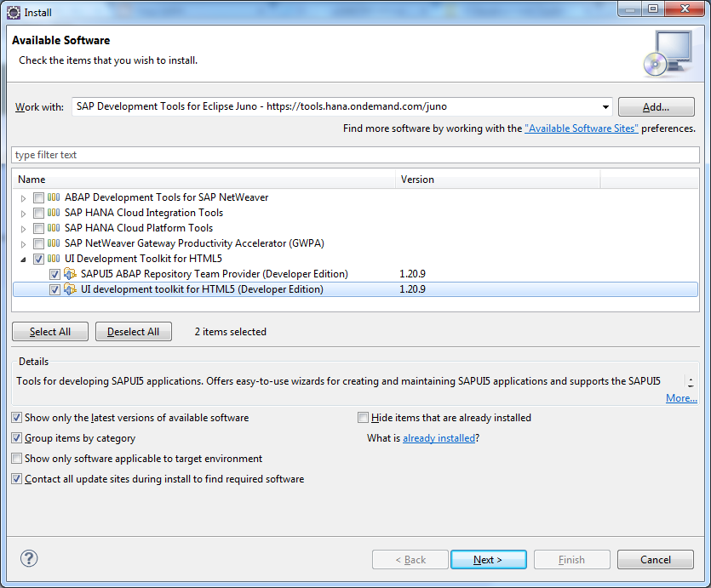Click the Name column header
The height and width of the screenshot is (588, 711).
coord(204,180)
